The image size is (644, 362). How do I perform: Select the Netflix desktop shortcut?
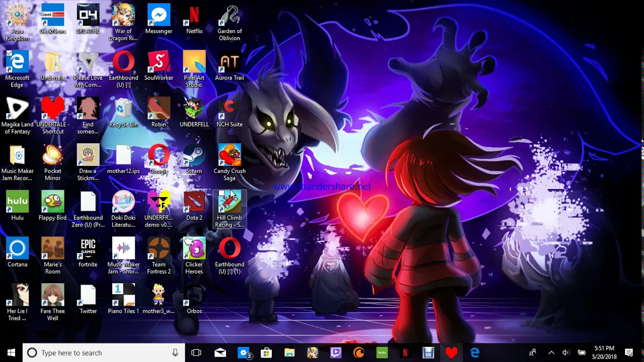pyautogui.click(x=194, y=19)
